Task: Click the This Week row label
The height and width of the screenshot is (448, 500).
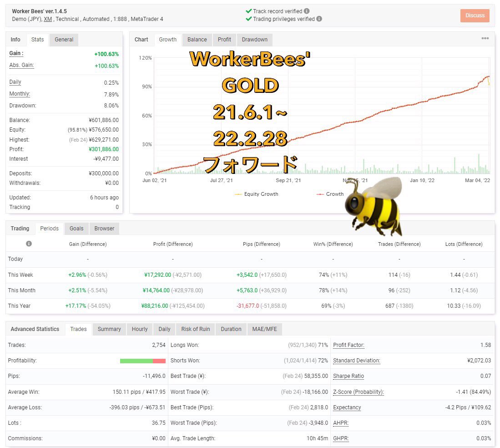Action: pyautogui.click(x=20, y=275)
